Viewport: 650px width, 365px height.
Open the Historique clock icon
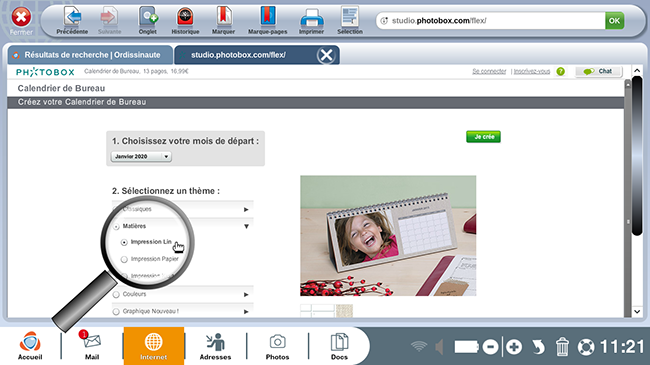185,17
